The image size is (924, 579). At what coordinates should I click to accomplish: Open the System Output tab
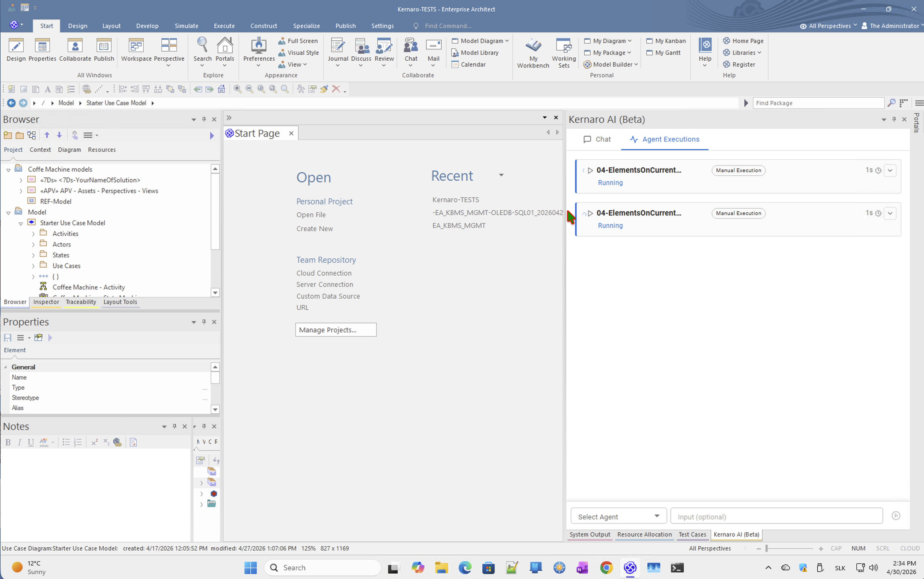coord(590,535)
